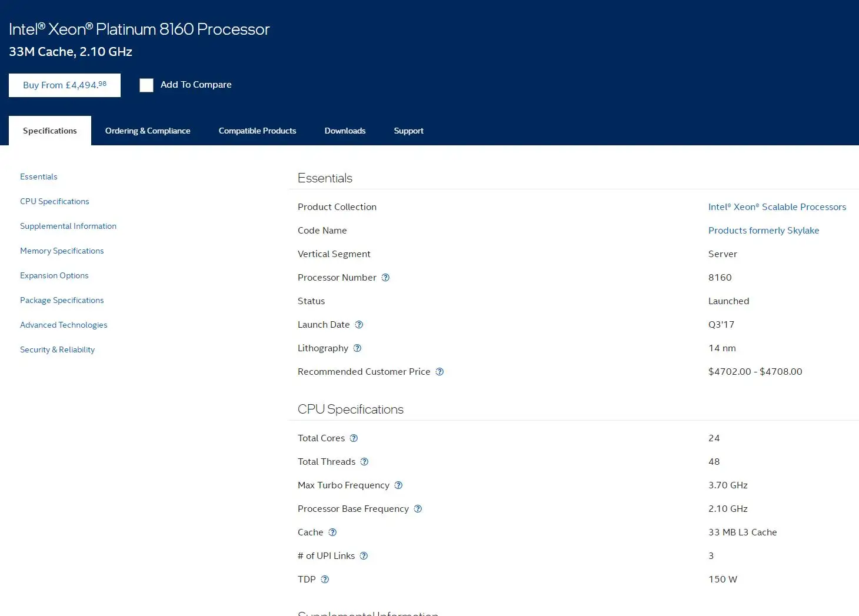Click the Launch Date info icon
859x616 pixels.
(x=359, y=325)
